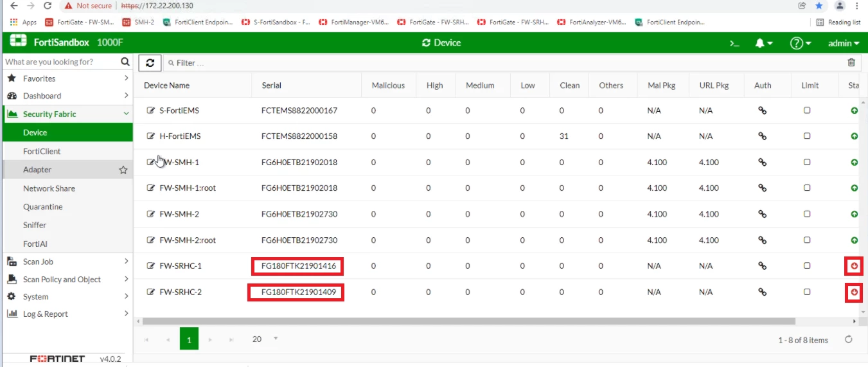Expand the System menu
This screenshot has height=367, width=868.
click(67, 297)
